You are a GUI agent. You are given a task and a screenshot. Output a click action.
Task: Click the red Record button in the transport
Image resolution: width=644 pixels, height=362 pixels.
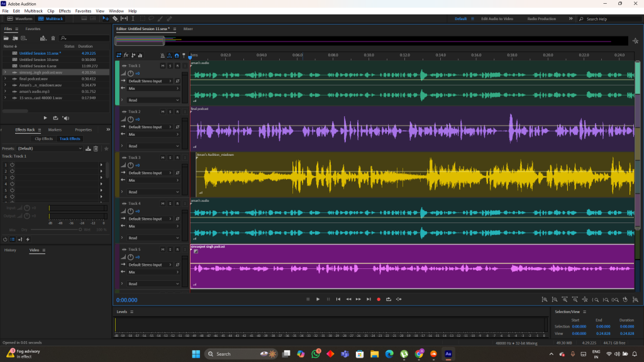[379, 299]
